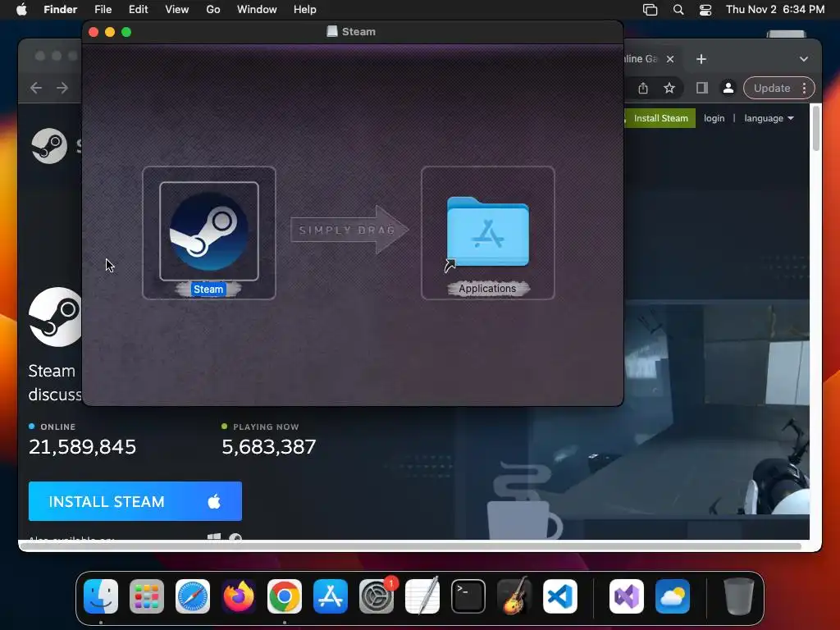840x630 pixels.
Task: Launch GarageBand from the Dock
Action: click(514, 596)
